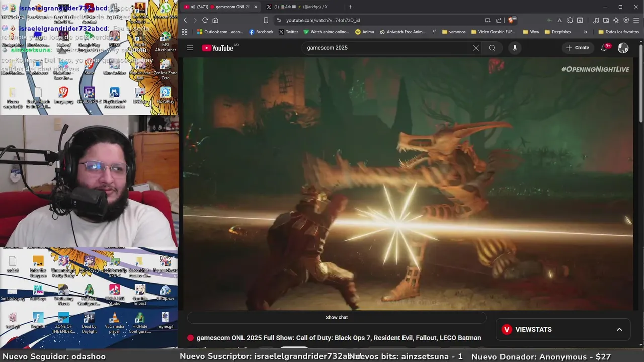The image size is (644, 362).
Task: Open the Animu bookmark
Action: point(365,32)
